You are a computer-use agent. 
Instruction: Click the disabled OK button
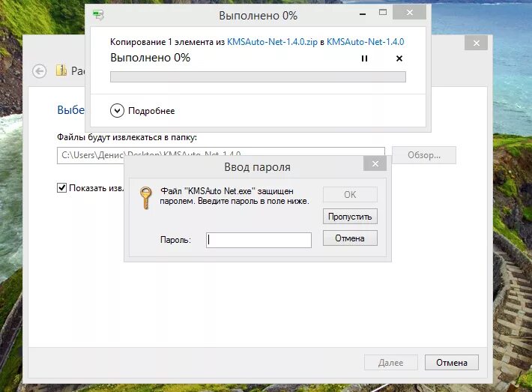click(350, 194)
